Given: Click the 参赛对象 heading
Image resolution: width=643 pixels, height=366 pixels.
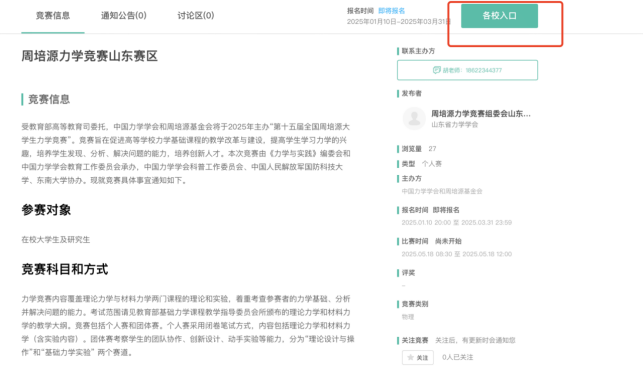Looking at the screenshot, I should (x=46, y=210).
